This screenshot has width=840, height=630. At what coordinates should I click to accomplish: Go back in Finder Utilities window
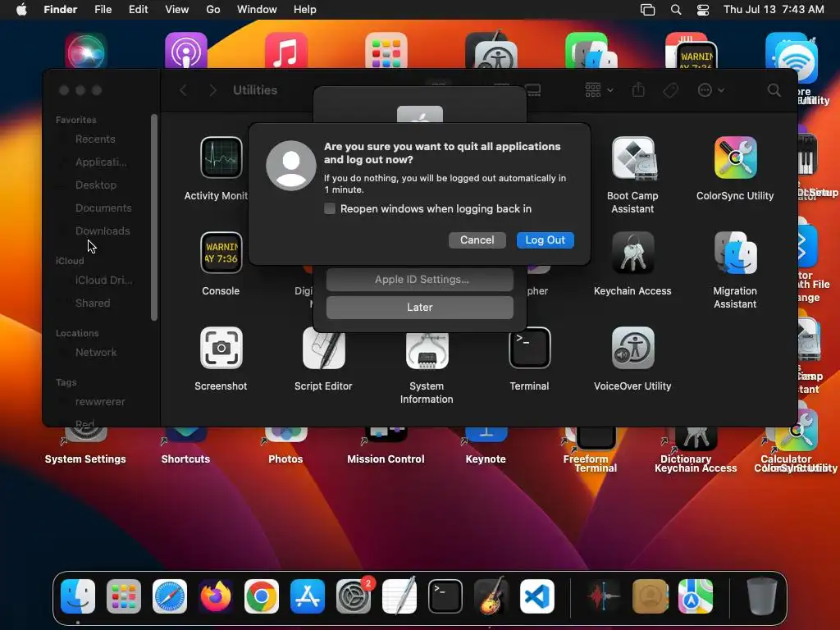point(183,90)
